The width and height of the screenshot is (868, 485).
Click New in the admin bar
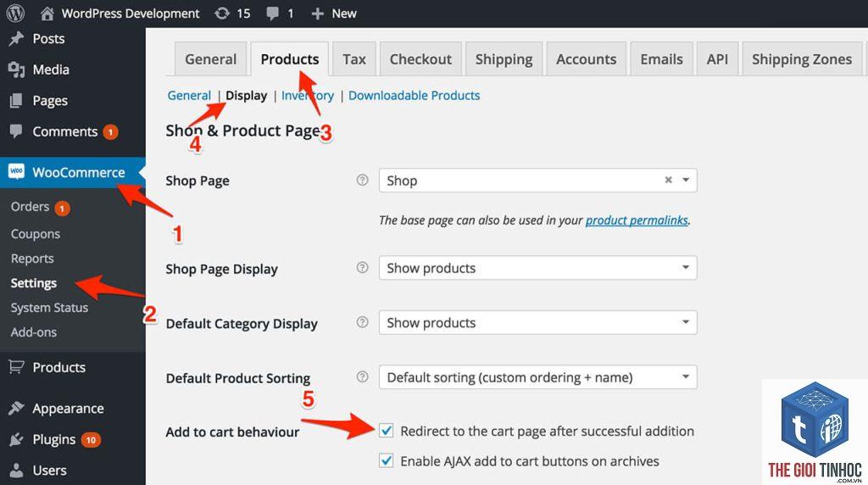[344, 14]
